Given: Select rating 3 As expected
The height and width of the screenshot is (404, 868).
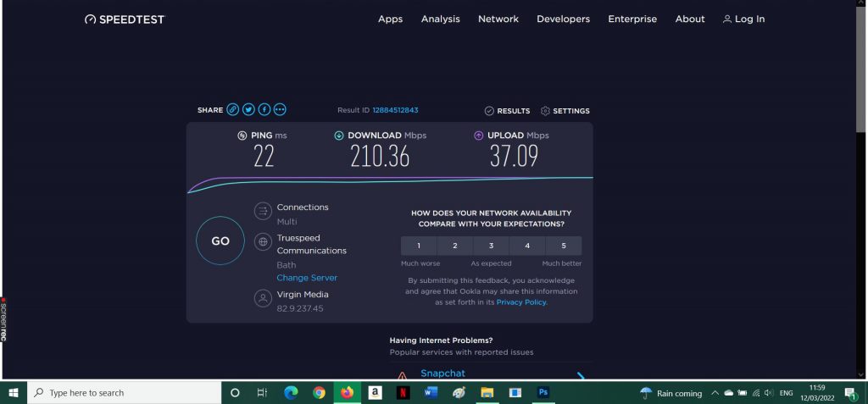Looking at the screenshot, I should [491, 246].
